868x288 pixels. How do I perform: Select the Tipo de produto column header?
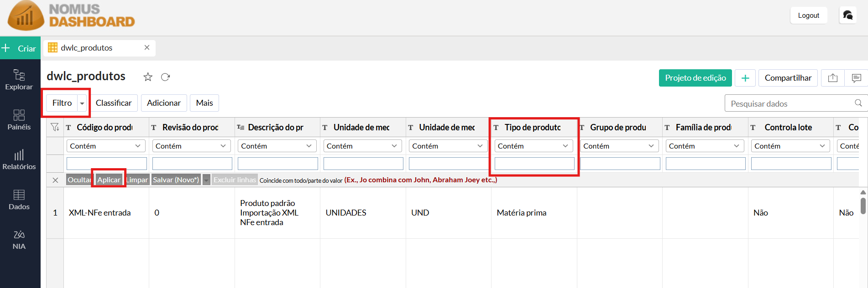[x=534, y=128]
